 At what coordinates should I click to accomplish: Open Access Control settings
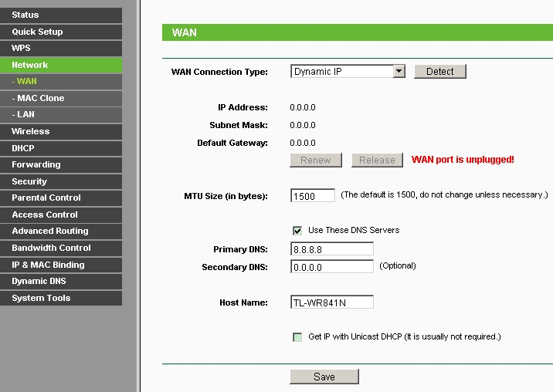[61, 215]
